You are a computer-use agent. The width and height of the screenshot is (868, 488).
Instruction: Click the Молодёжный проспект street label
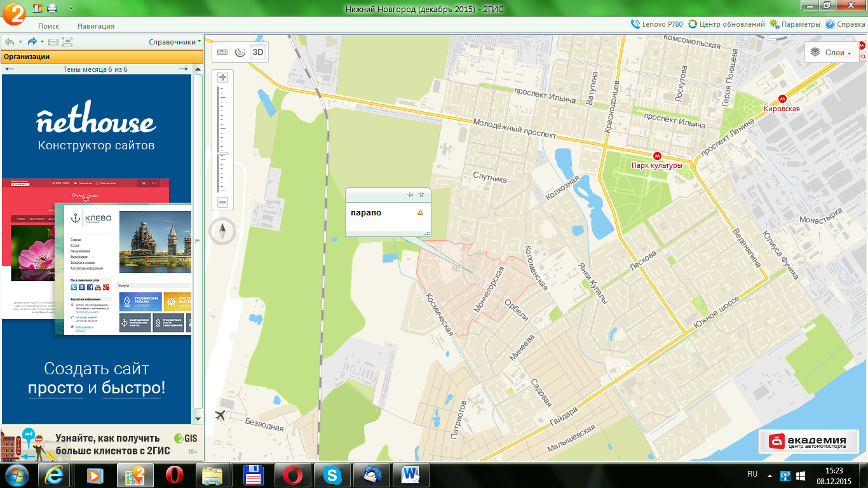(x=514, y=128)
